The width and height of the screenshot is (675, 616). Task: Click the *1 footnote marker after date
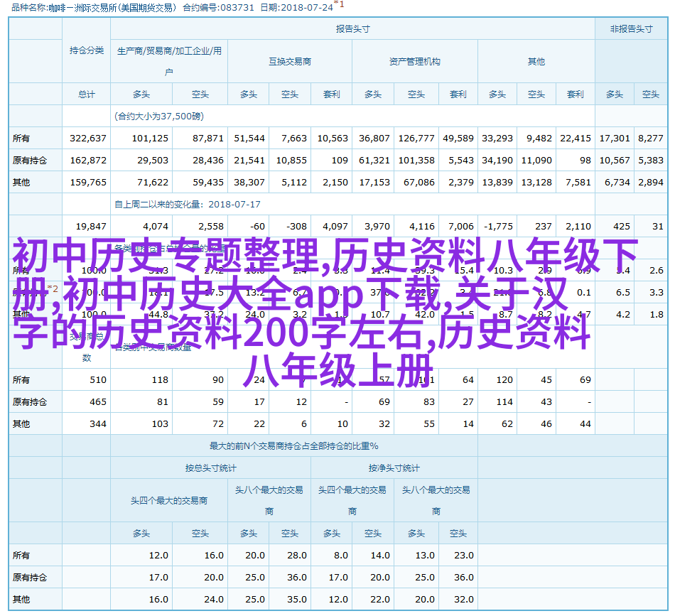click(340, 4)
